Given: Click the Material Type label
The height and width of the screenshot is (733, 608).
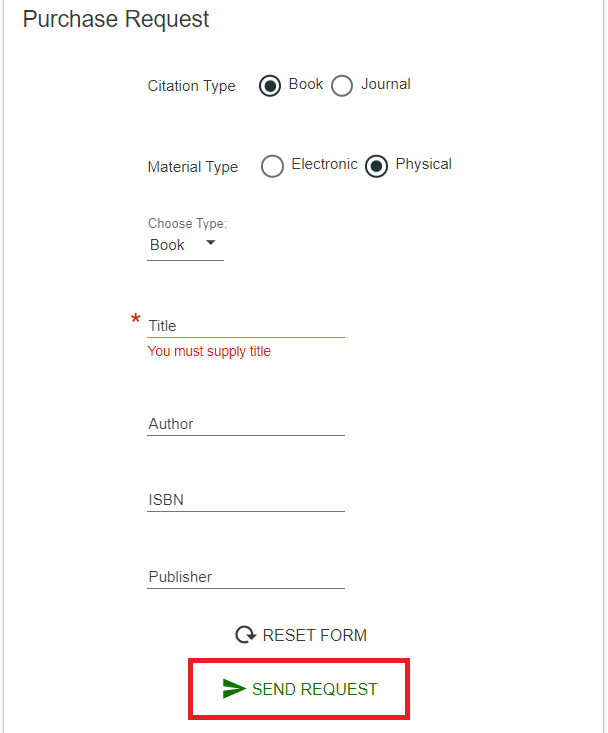Looking at the screenshot, I should click(x=192, y=167).
